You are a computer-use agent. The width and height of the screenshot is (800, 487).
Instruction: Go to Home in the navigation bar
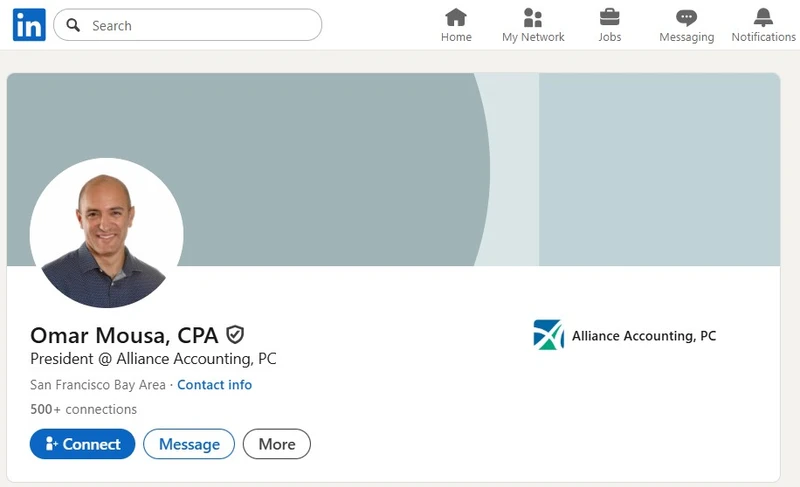coord(456,25)
